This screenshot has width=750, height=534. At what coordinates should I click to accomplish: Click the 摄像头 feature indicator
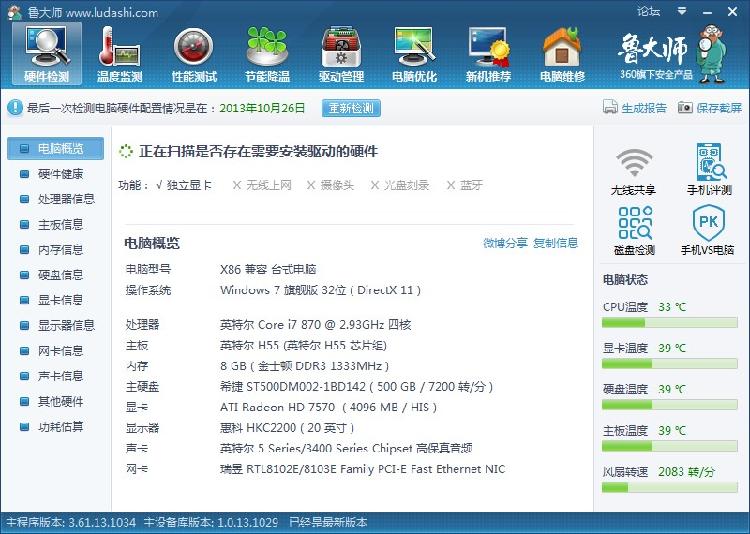pos(330,185)
